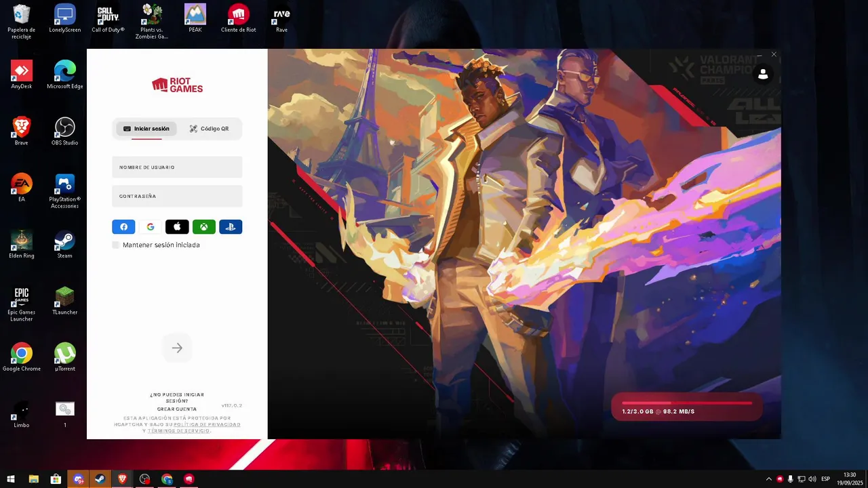This screenshot has height=488, width=868.
Task: Select LonelyScreen desktop shortcut
Action: (65, 18)
